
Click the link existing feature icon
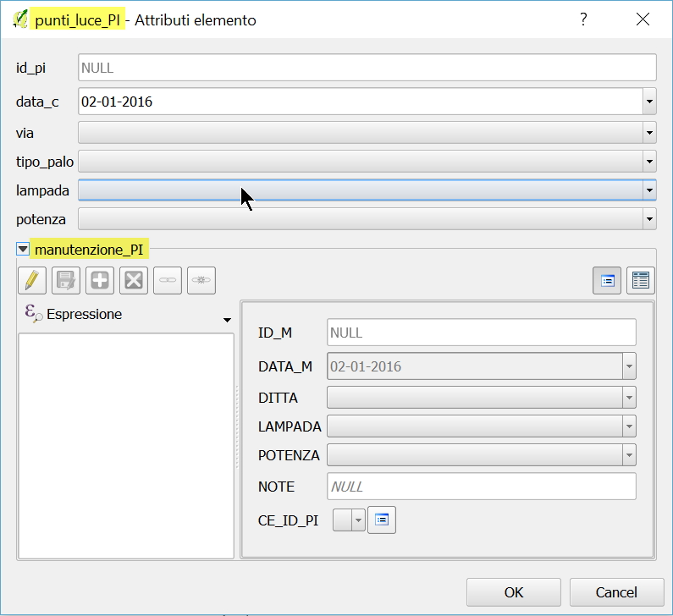(x=168, y=280)
